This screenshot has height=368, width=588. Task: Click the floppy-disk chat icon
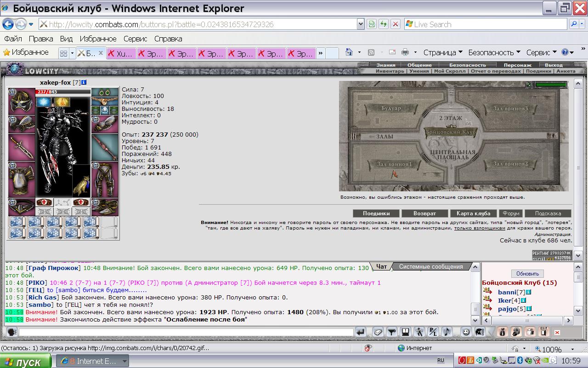[x=405, y=332]
